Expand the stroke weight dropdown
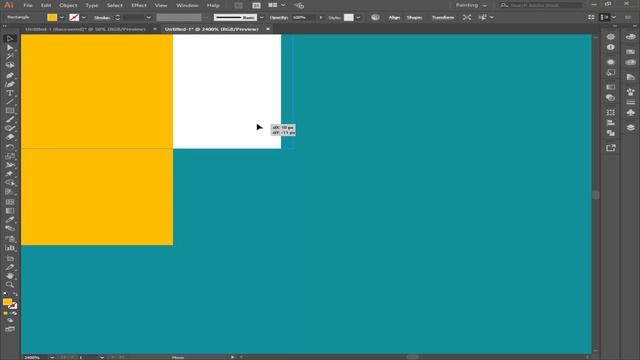 pyautogui.click(x=149, y=18)
